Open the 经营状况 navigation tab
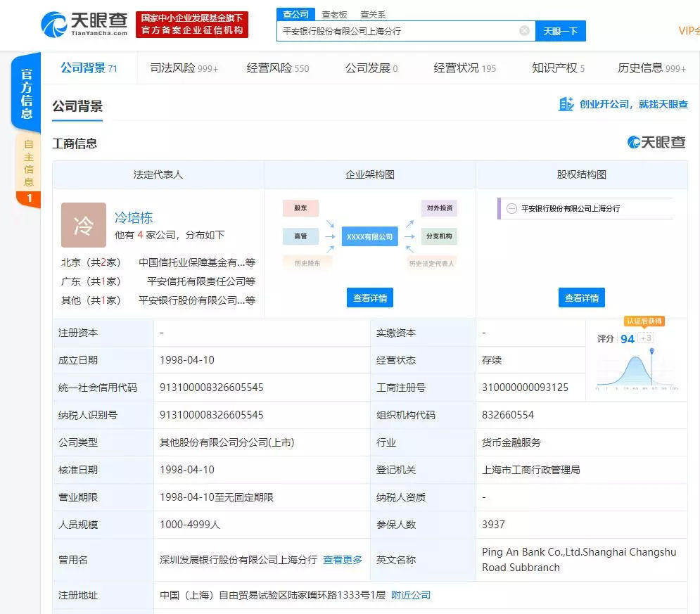 [x=465, y=68]
